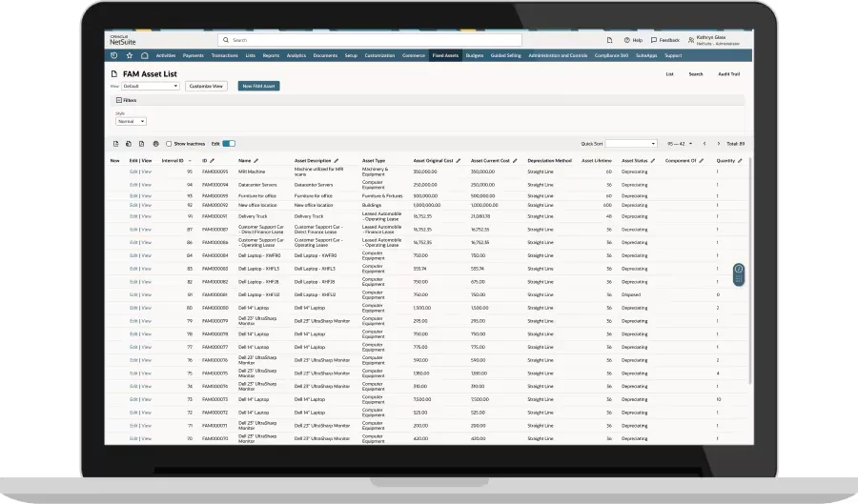Open the Style Normal dropdown
This screenshot has width=858, height=504.
131,121
